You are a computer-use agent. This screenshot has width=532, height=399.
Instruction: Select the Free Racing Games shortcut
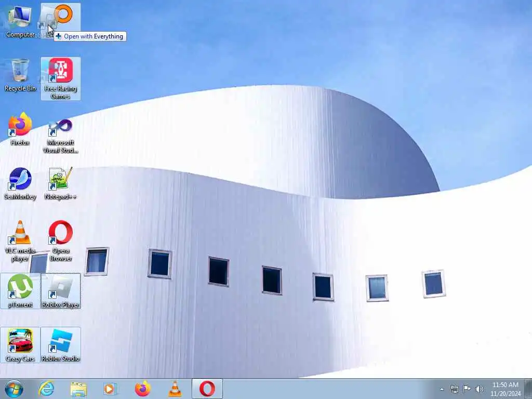[x=61, y=79]
